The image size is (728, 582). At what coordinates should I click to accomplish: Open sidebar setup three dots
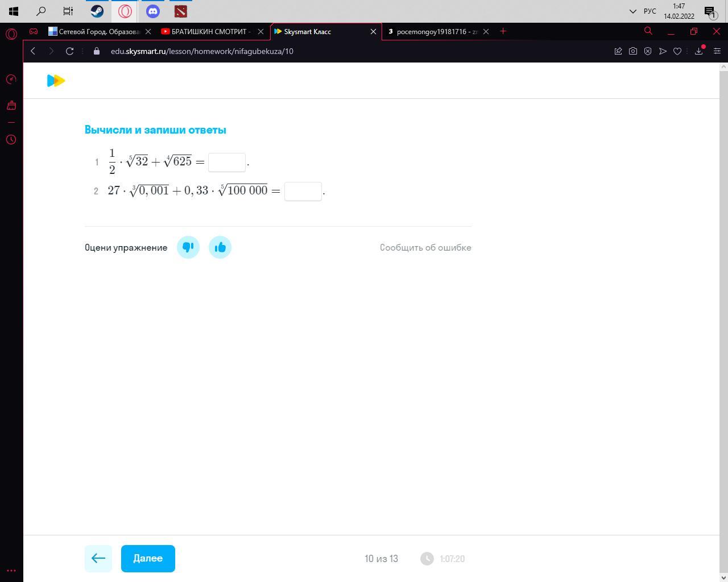click(11, 570)
